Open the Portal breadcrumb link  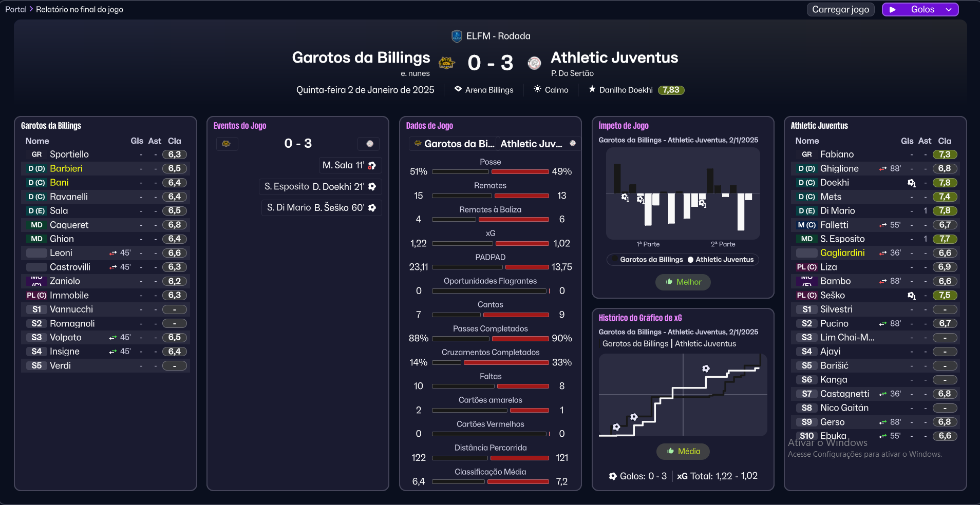click(x=16, y=9)
